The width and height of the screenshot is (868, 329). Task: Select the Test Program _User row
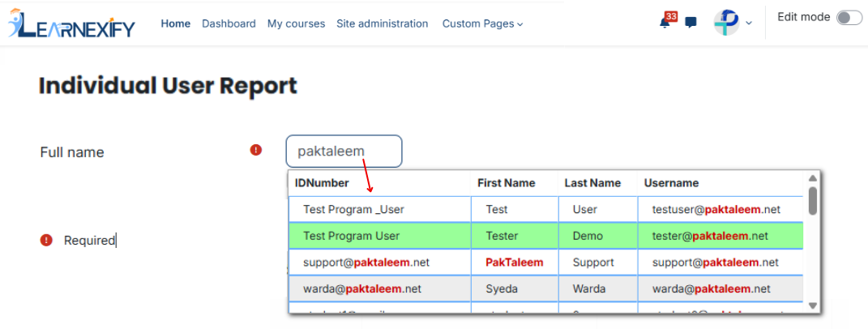pyautogui.click(x=545, y=209)
